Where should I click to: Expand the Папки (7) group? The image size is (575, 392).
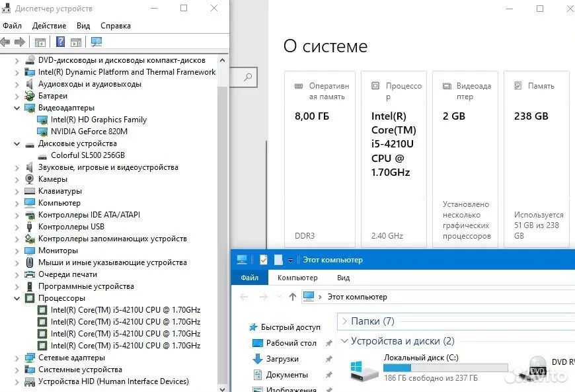[344, 321]
